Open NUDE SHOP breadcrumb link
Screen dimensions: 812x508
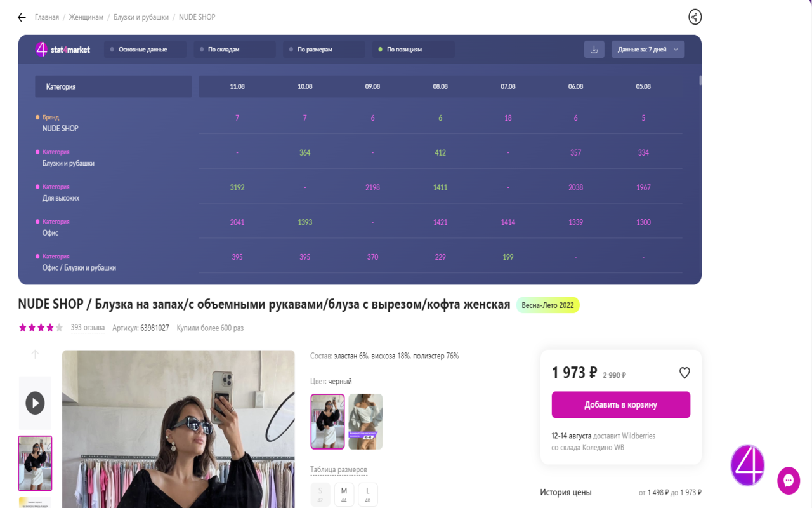(x=197, y=17)
